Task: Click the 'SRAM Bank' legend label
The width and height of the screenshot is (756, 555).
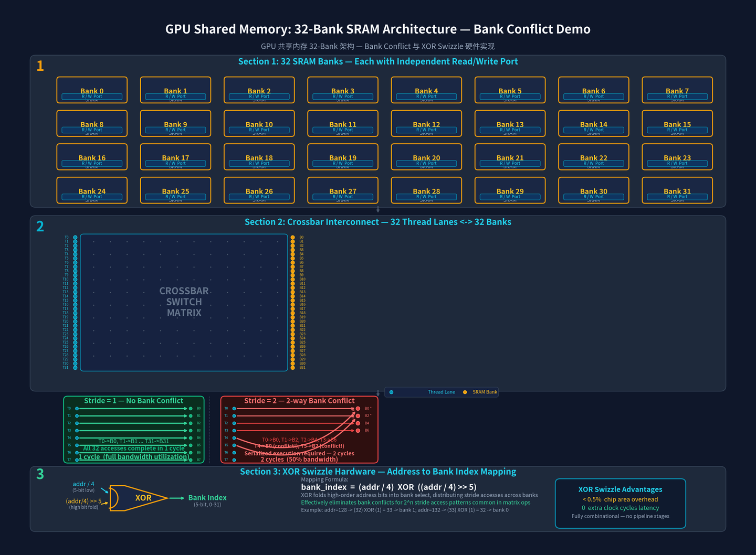Action: 485,392
